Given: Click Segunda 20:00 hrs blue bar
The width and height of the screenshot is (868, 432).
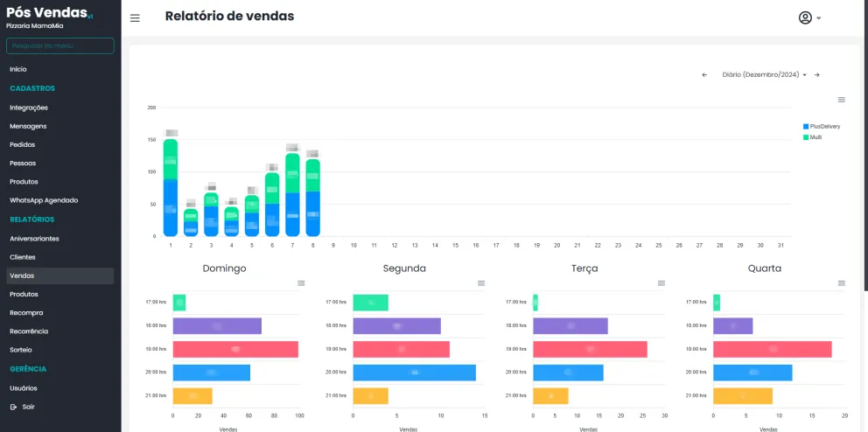Looking at the screenshot, I should pyautogui.click(x=415, y=373).
